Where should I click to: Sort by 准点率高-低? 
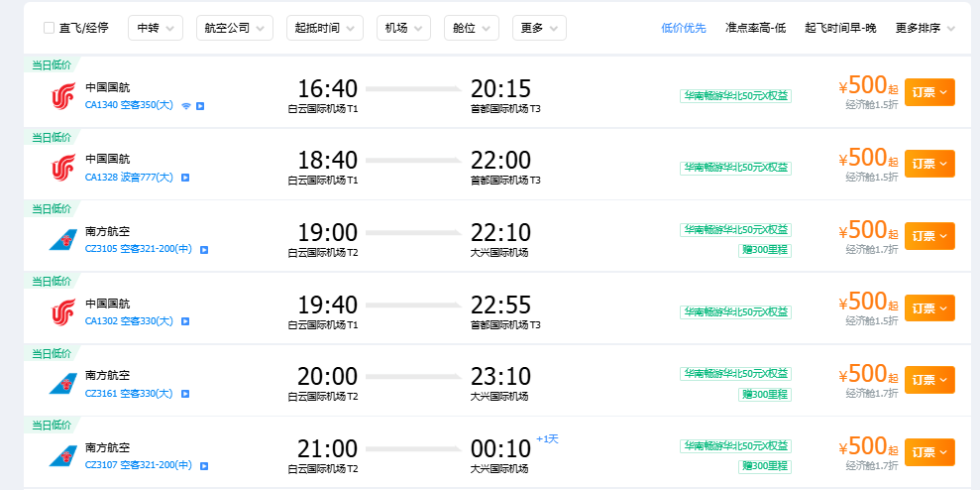click(755, 28)
